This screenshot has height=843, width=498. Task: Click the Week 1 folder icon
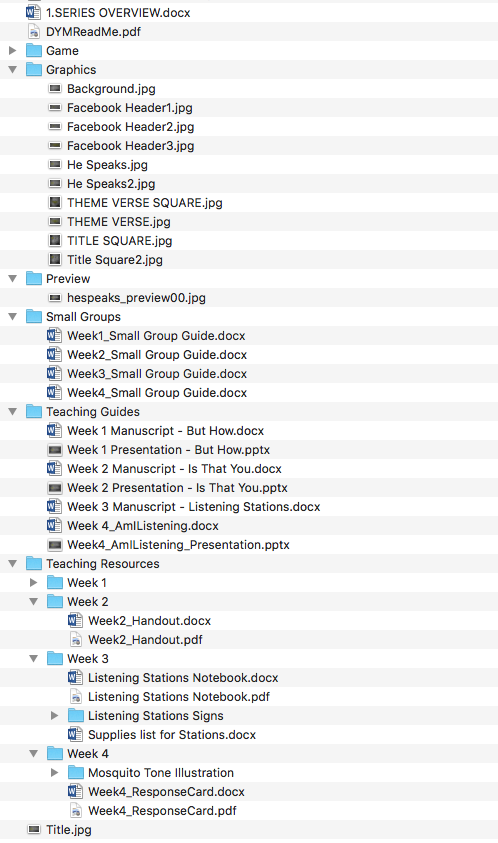[x=55, y=582]
